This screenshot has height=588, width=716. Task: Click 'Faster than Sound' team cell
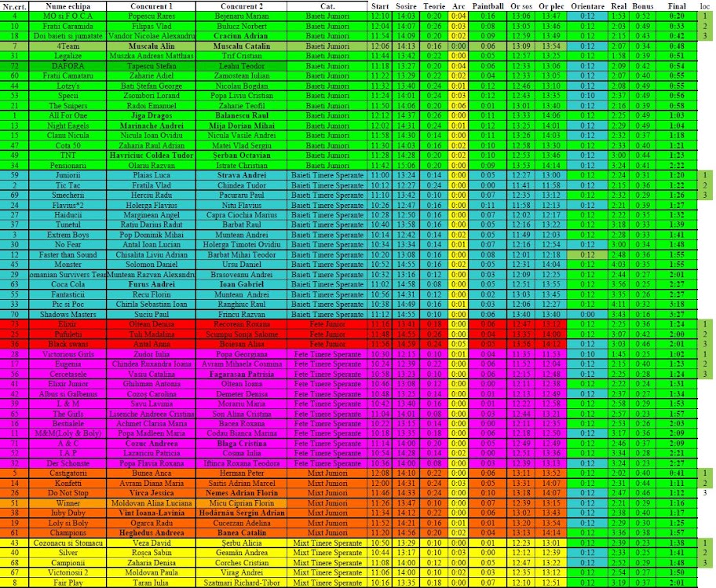coord(68,254)
